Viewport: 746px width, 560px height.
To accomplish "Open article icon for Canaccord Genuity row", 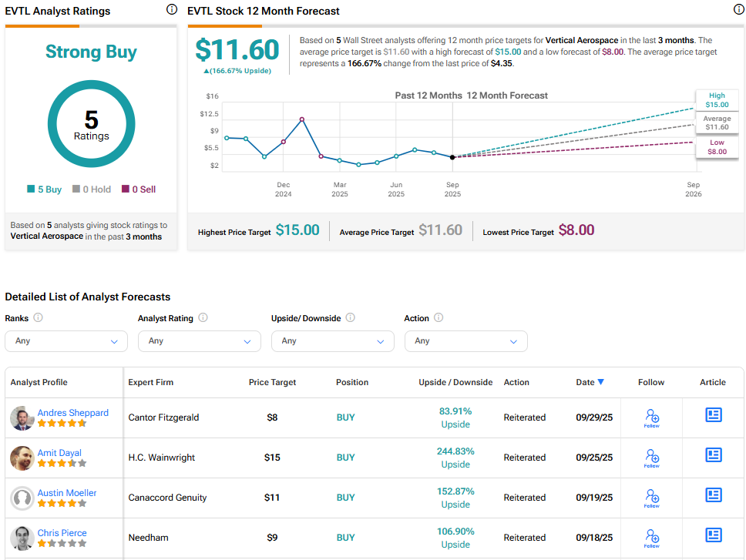I will click(714, 495).
